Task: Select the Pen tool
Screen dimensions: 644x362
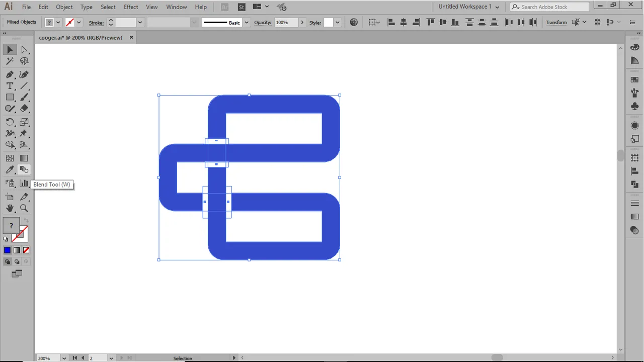Action: (10, 75)
